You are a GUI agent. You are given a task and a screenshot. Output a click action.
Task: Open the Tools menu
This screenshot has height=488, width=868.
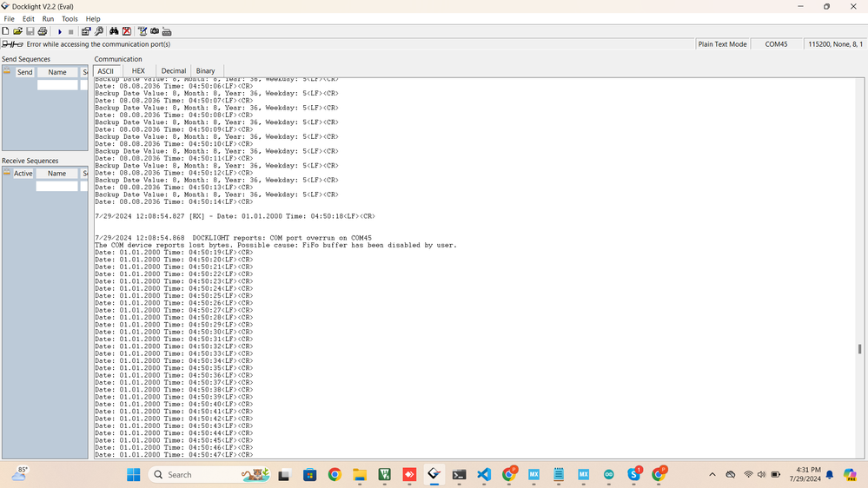tap(70, 19)
